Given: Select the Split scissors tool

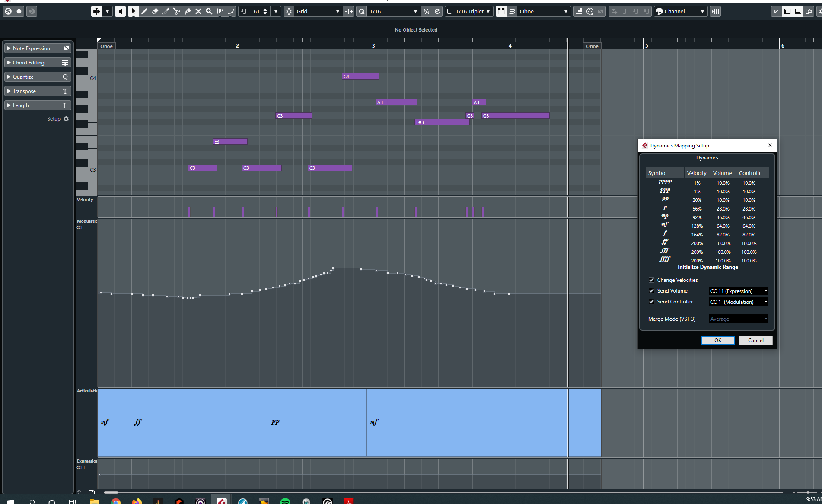Looking at the screenshot, I should point(176,11).
